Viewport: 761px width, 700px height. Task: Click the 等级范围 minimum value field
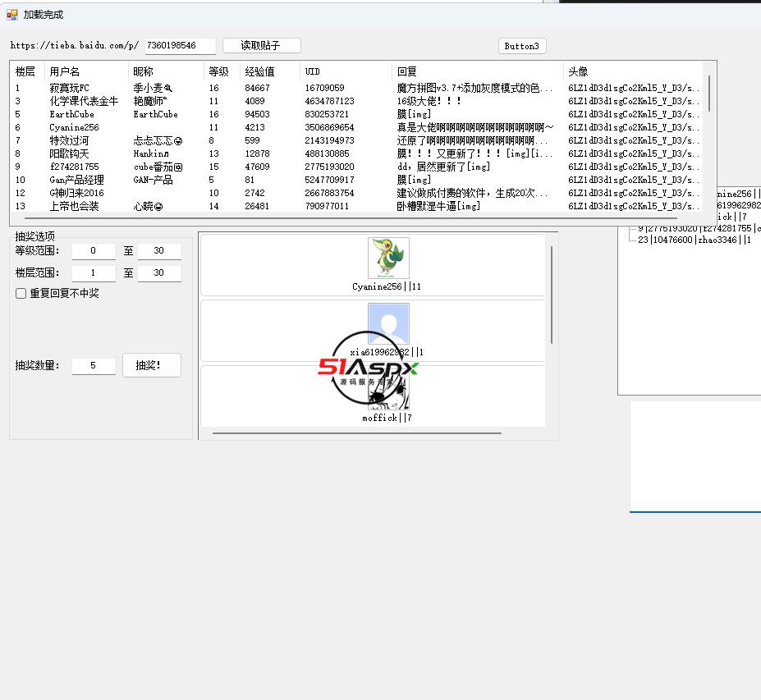click(x=93, y=251)
